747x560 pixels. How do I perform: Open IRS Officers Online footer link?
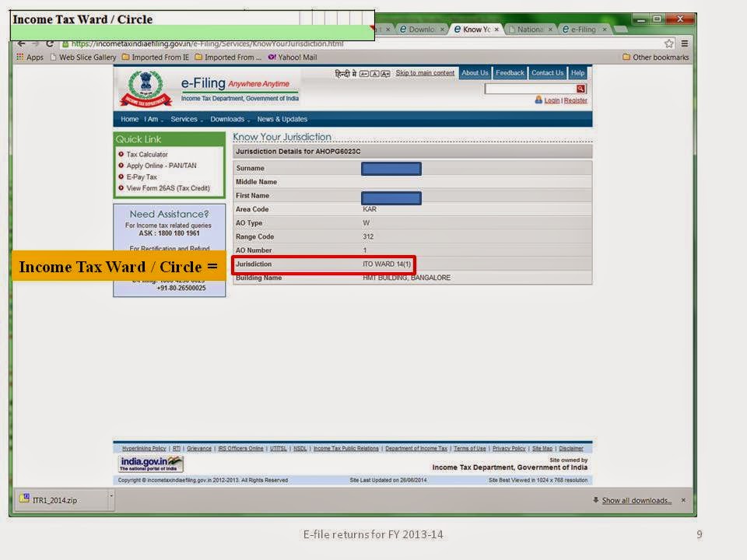(240, 449)
